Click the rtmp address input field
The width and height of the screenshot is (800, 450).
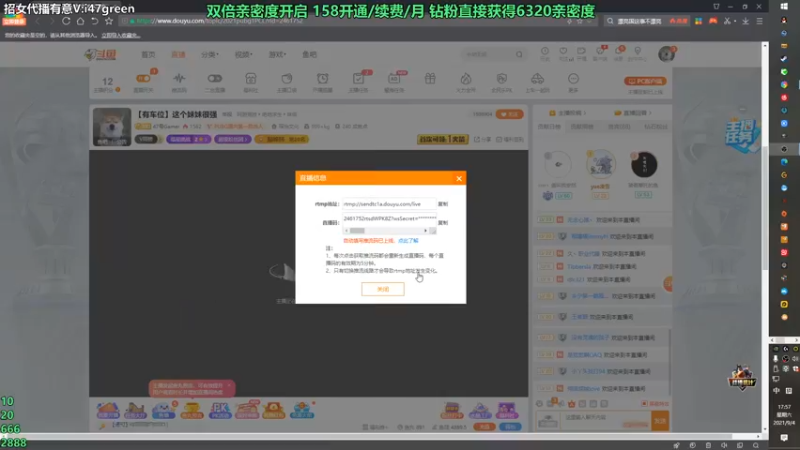click(389, 204)
